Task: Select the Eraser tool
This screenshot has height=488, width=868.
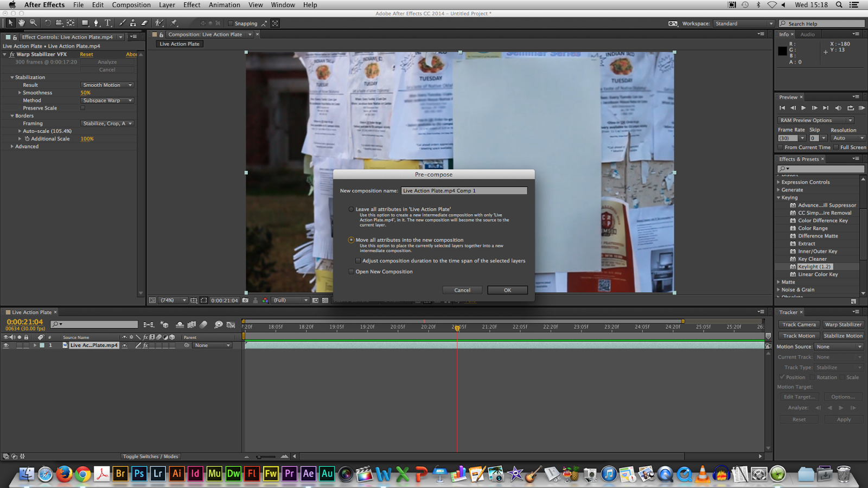Action: pyautogui.click(x=144, y=23)
